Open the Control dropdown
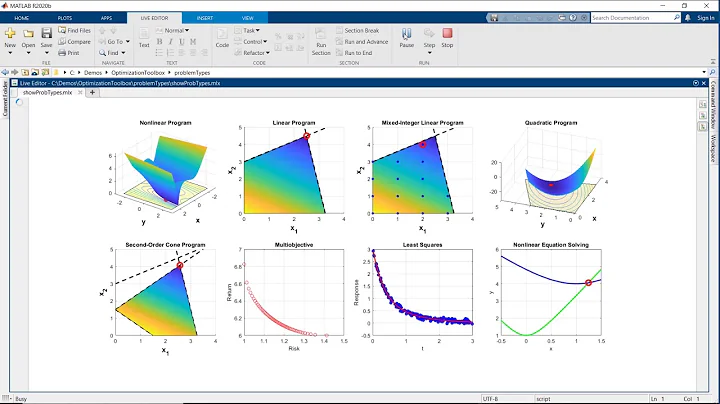 point(251,42)
